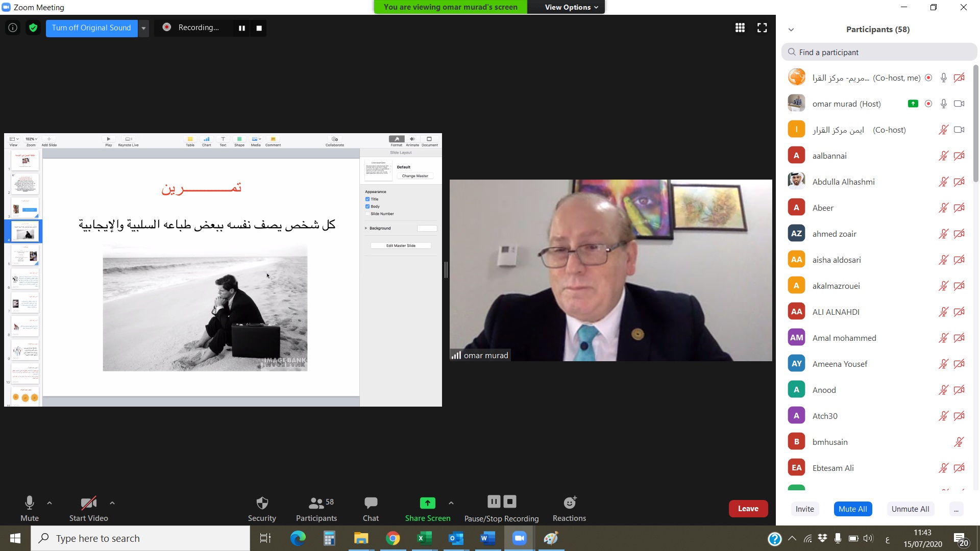Click the Find a participant search field
This screenshot has height=551, width=980.
pos(879,52)
